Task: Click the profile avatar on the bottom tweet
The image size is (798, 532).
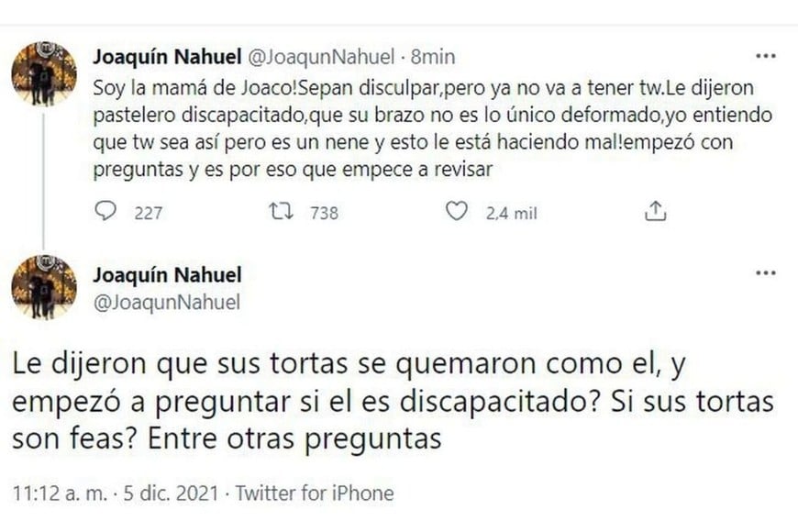Action: (43, 286)
